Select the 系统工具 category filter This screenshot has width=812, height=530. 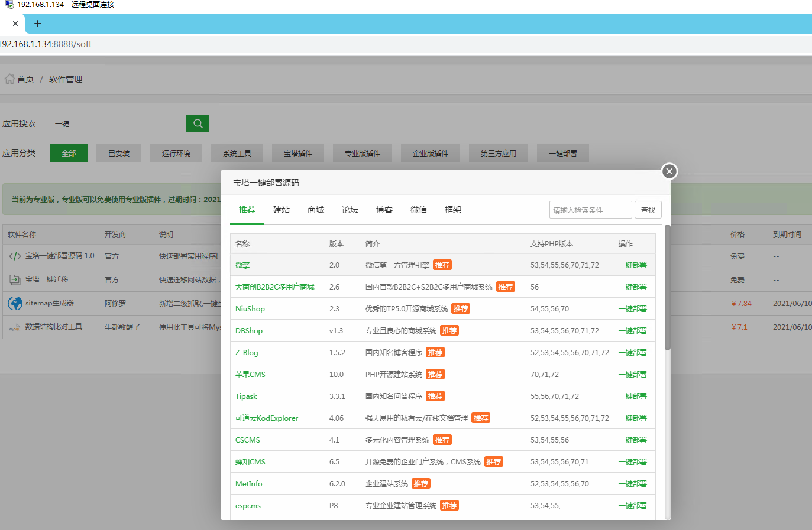pyautogui.click(x=237, y=153)
